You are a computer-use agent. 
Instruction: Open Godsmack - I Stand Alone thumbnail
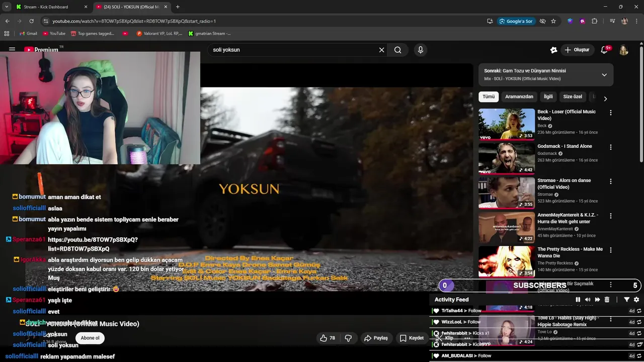click(x=507, y=158)
